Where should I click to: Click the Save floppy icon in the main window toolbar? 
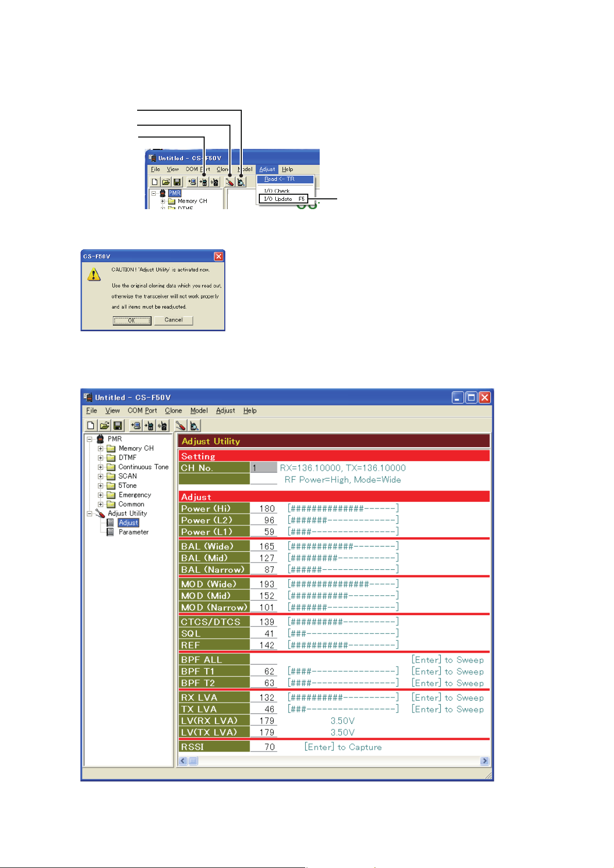(118, 426)
